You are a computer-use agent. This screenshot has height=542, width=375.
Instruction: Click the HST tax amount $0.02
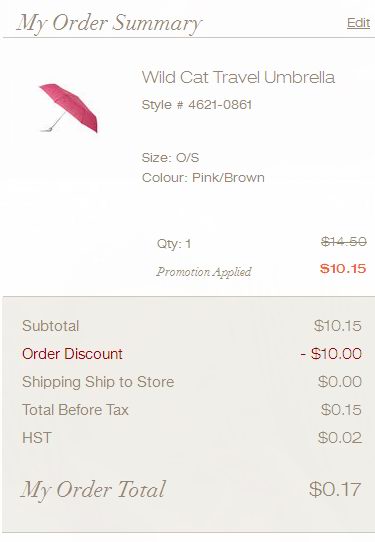click(x=340, y=438)
